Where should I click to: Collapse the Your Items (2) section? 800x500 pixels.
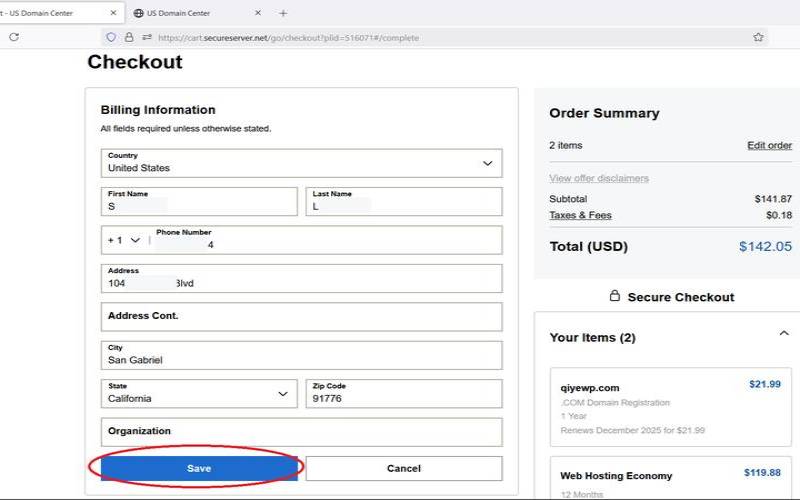[783, 333]
